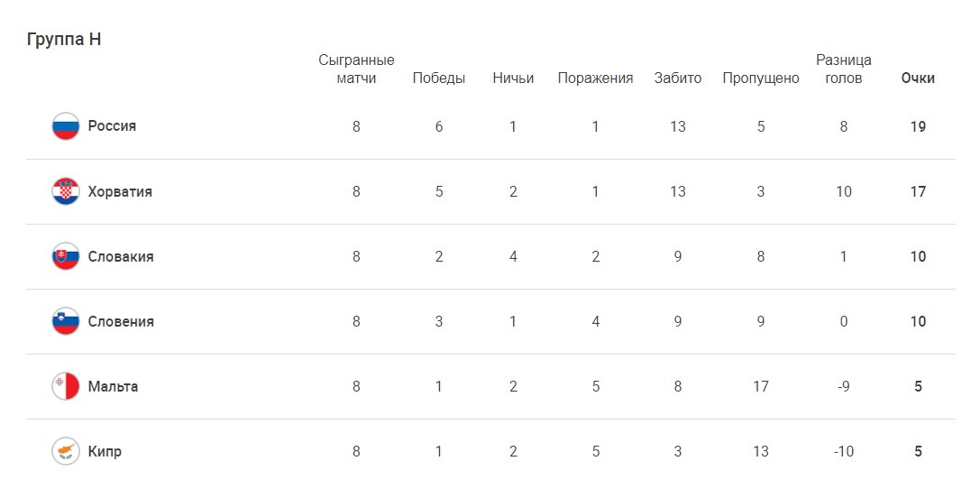Image resolution: width=980 pixels, height=498 pixels.
Task: Click the Cyprus flag icon
Action: [x=66, y=451]
